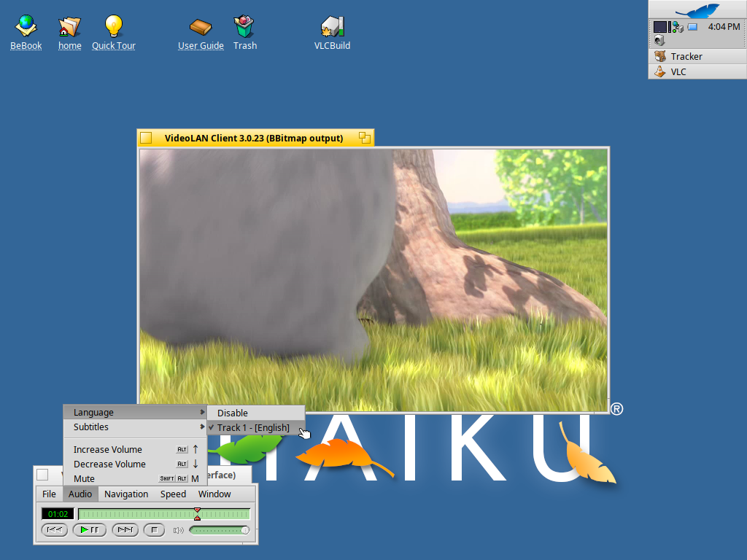
Task: Close the VLC interface window
Action: pyautogui.click(x=42, y=475)
